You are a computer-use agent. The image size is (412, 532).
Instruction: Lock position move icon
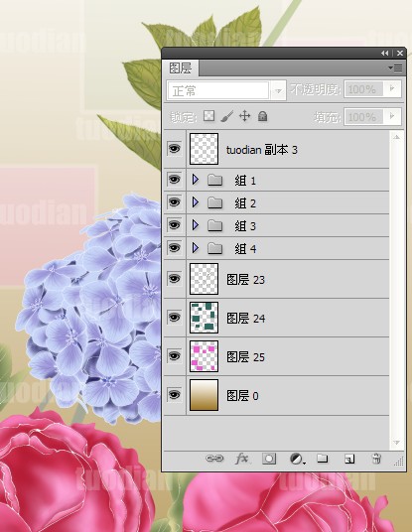point(244,116)
